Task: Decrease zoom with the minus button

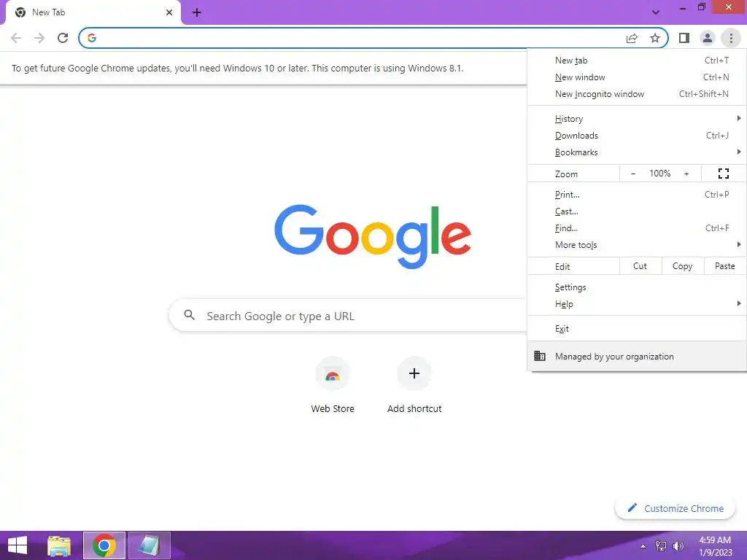Action: pyautogui.click(x=633, y=174)
